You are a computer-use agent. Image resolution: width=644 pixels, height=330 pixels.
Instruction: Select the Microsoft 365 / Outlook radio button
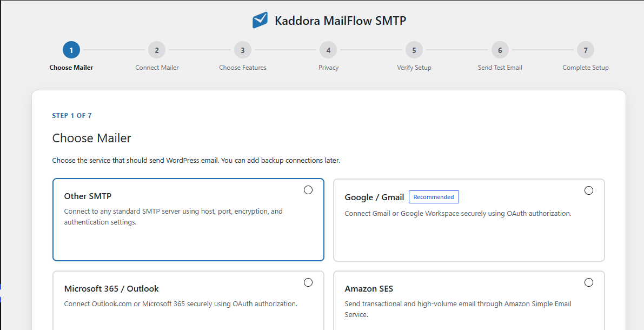(x=308, y=282)
